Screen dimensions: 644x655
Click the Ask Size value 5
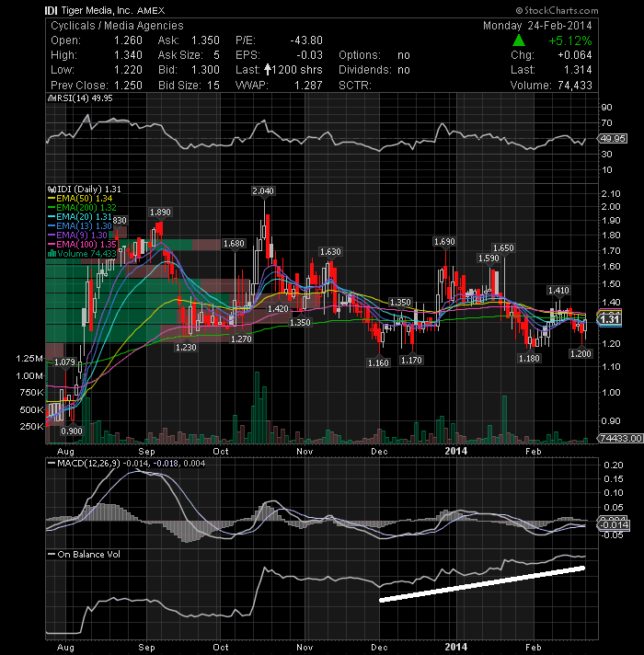pyautogui.click(x=216, y=55)
